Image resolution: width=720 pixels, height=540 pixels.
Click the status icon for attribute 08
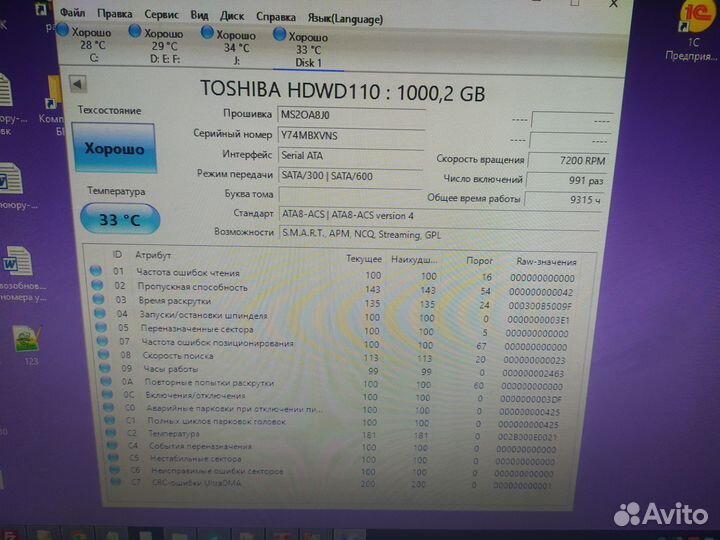tap(104, 354)
